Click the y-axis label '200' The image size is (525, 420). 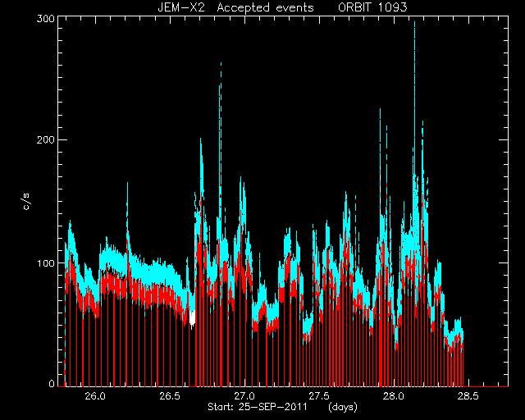coord(46,139)
